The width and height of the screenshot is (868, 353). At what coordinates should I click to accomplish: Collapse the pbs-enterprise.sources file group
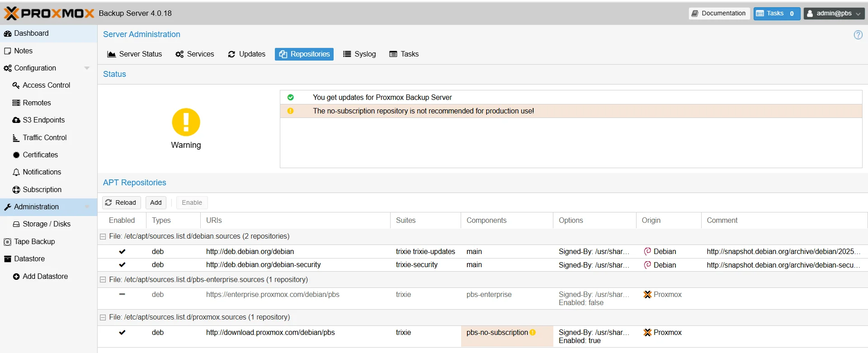pyautogui.click(x=103, y=280)
